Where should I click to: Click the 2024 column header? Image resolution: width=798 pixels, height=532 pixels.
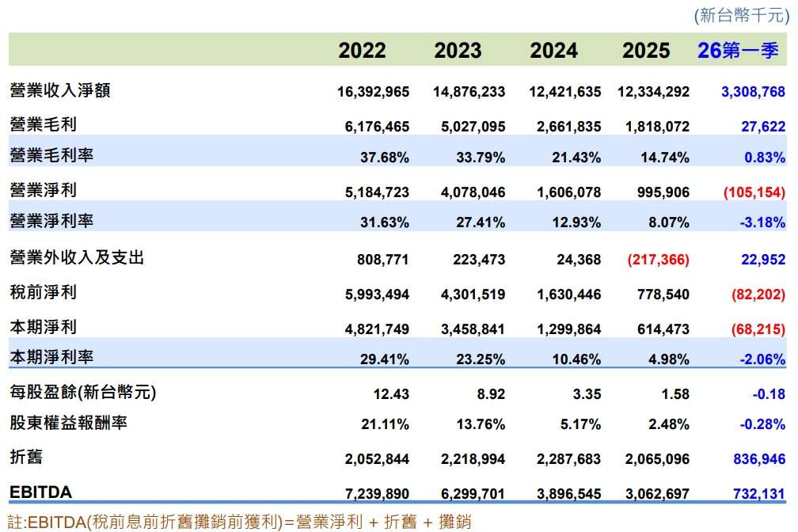pos(553,51)
